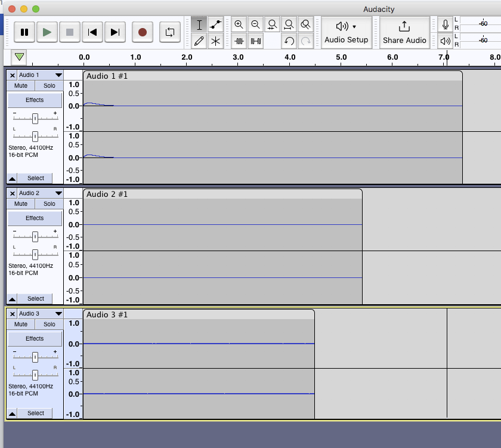The image size is (501, 448).
Task: Open the Audio 1 track name dropdown
Action: pos(58,75)
